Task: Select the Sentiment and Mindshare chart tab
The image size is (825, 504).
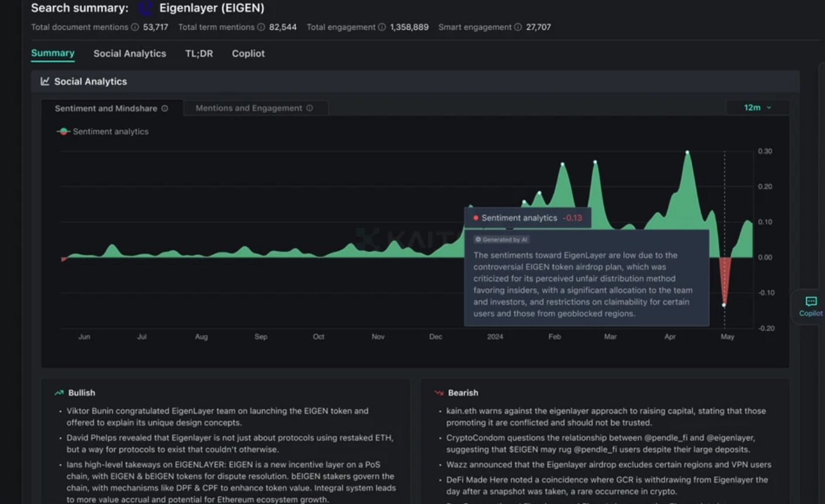Action: [x=112, y=108]
